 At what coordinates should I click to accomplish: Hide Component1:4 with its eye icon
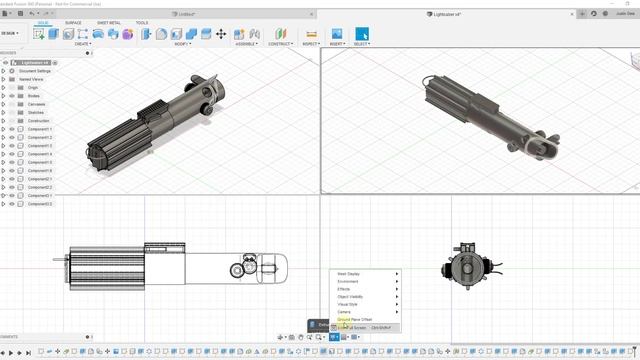point(12,154)
